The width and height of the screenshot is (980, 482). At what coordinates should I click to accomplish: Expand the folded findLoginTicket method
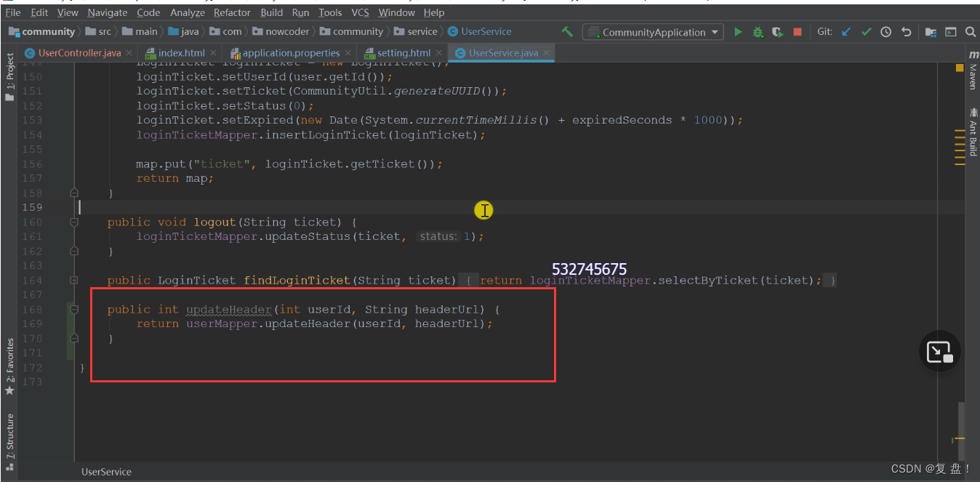point(74,280)
